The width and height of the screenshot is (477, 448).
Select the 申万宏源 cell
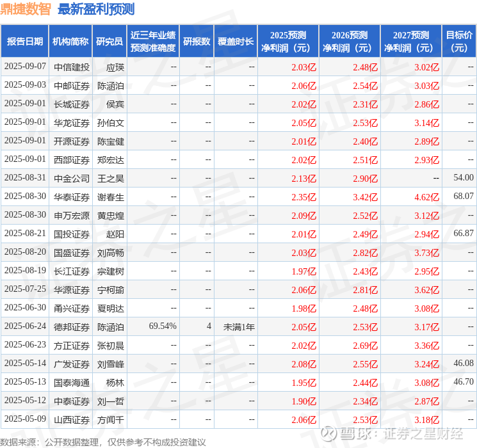[x=72, y=216]
